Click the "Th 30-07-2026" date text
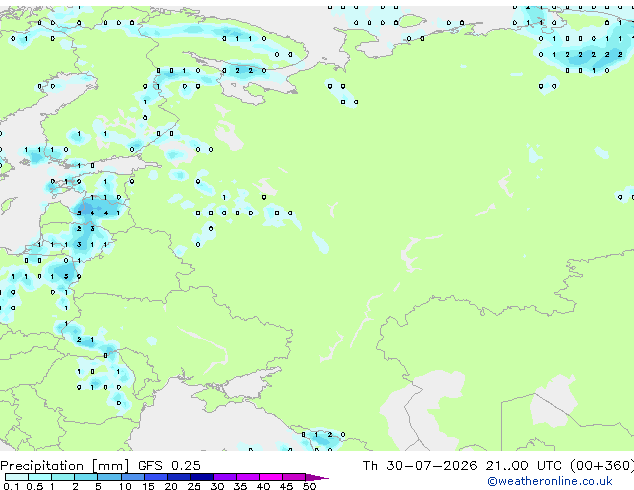This screenshot has height=490, width=634. point(420,466)
